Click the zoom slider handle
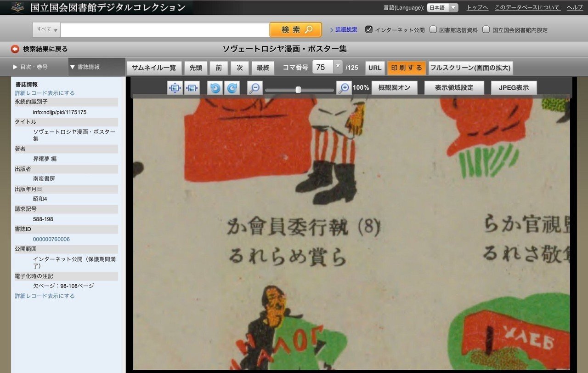 (298, 89)
